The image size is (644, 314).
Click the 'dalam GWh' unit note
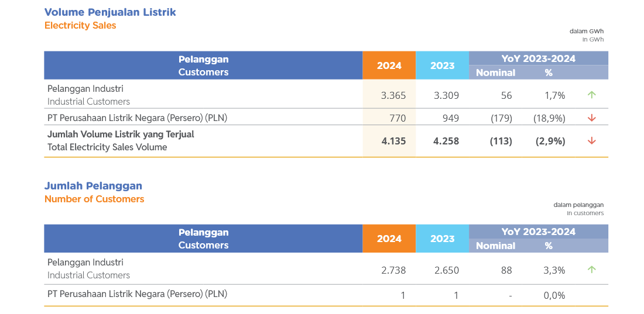click(586, 31)
